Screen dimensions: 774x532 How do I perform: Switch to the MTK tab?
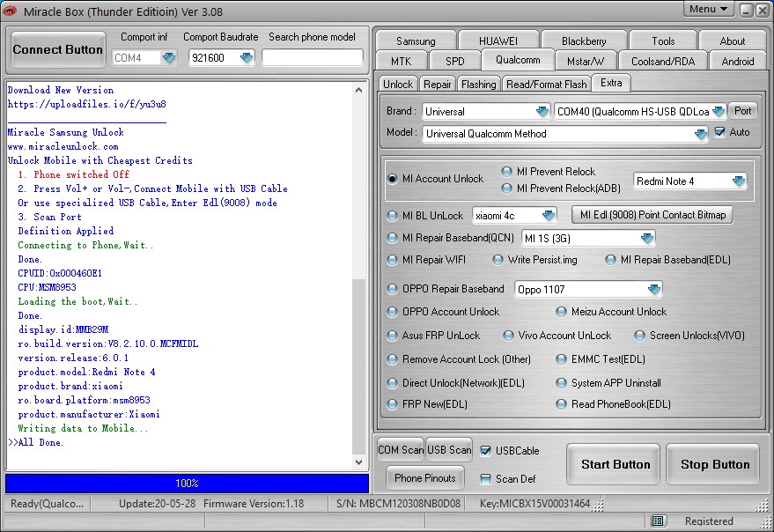point(401,62)
